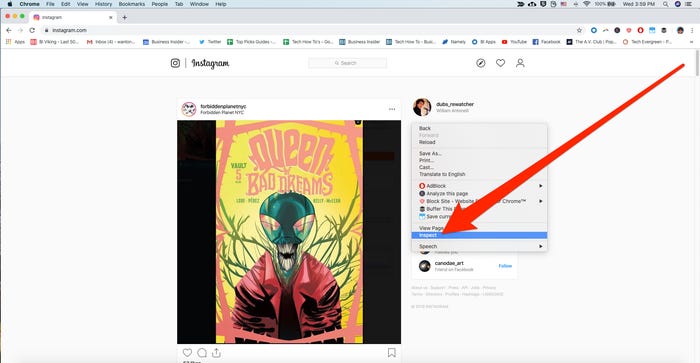This screenshot has height=363, width=700.
Task: Share the post with the upload arrow icon
Action: coord(217,353)
